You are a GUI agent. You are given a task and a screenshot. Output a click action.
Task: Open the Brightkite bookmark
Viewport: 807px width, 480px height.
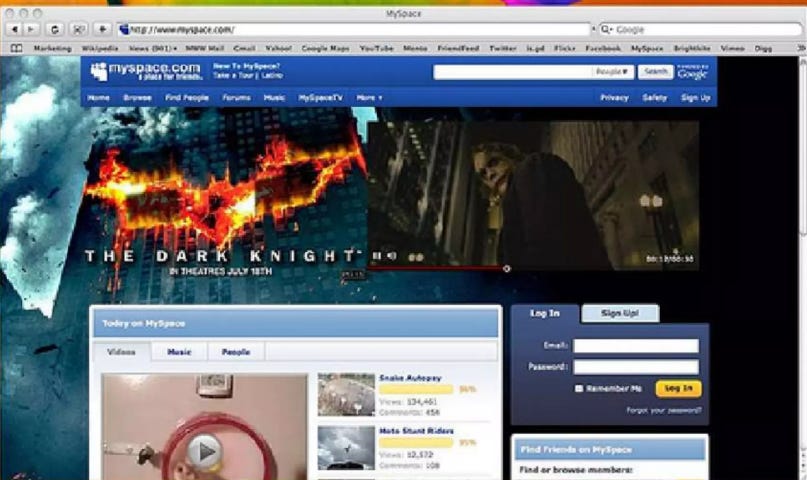click(692, 48)
